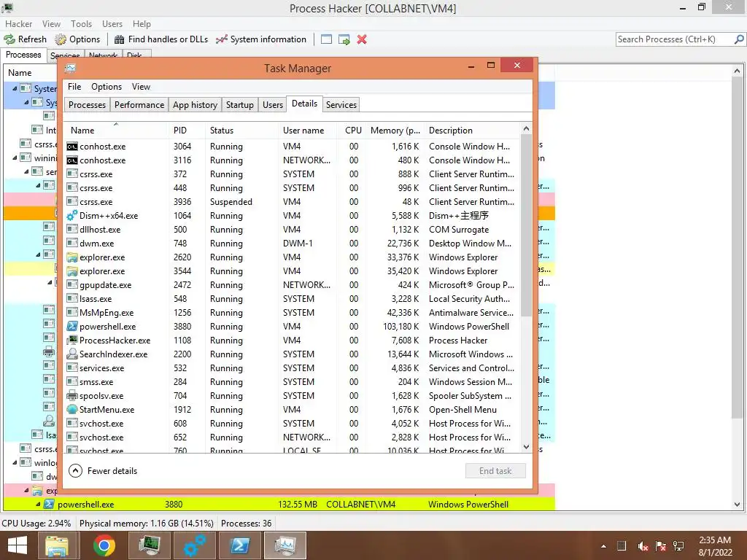Click the Search Processes input field
The image size is (747, 560).
click(x=674, y=39)
